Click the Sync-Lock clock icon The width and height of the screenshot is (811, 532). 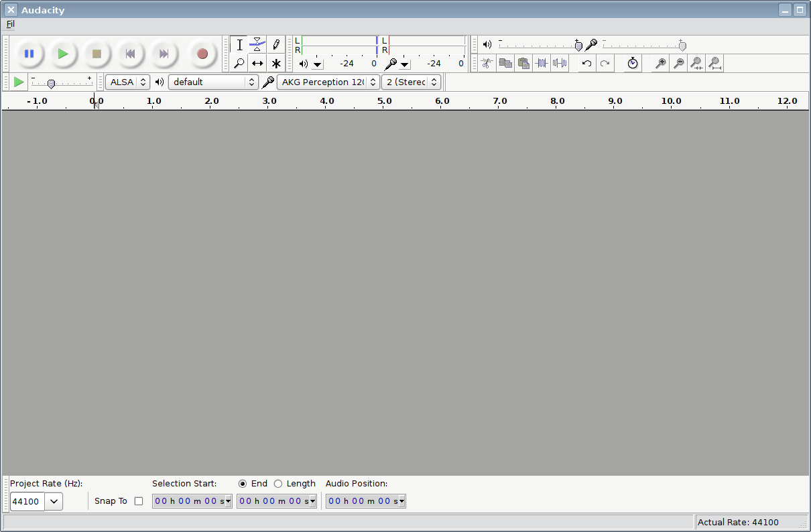[633, 64]
